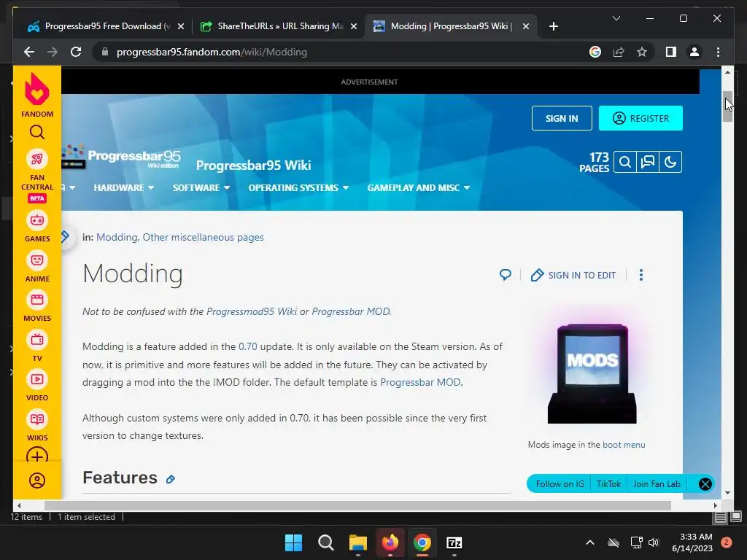Expand Operating Systems navigation dropdown

tap(298, 187)
